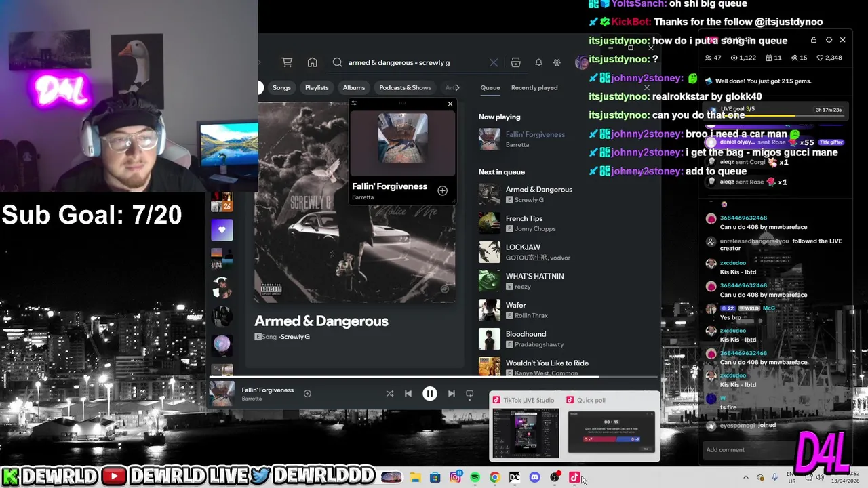Open File Explorer from taskbar
This screenshot has width=868, height=488.
point(415,477)
